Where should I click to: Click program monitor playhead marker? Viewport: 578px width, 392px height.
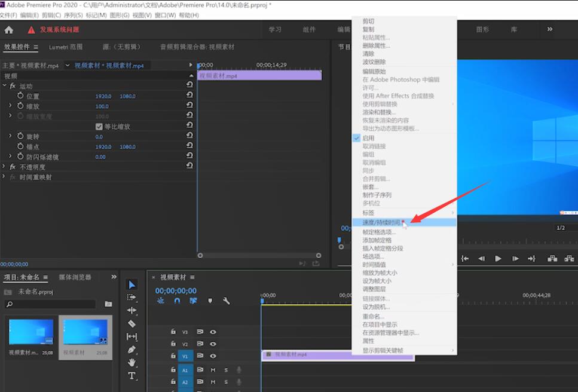[x=339, y=240]
